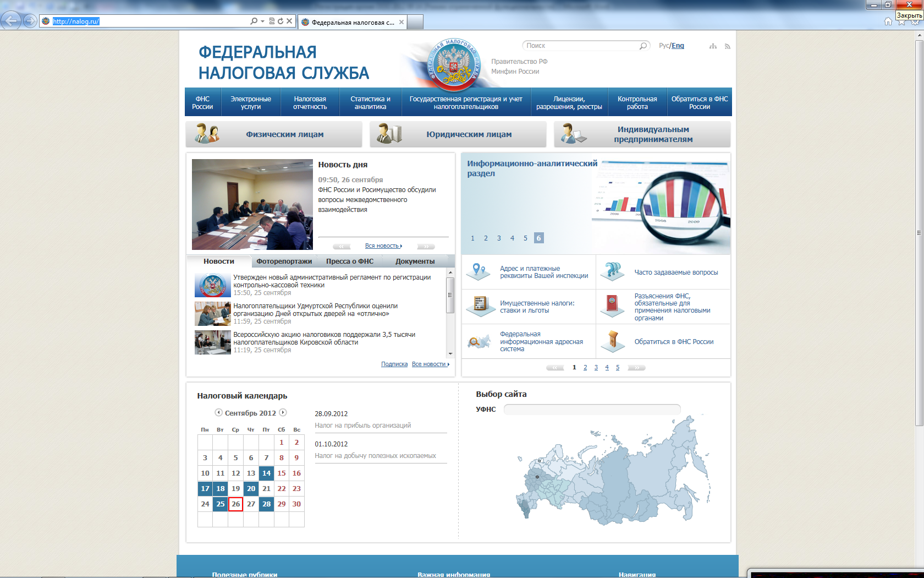The width and height of the screenshot is (924, 578).
Task: Select date 28 in tax calendar
Action: coord(266,504)
